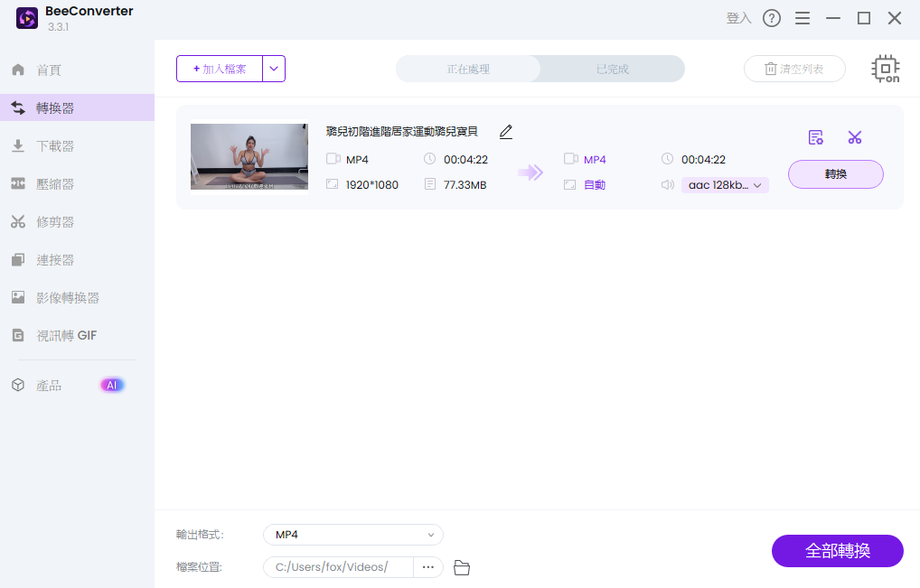
Task: Click the 1920*1080 resolution text
Action: (x=372, y=185)
